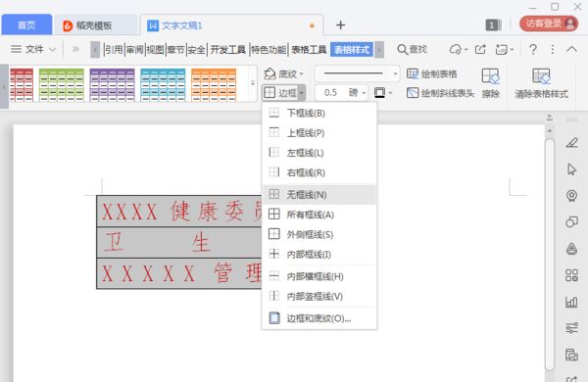Screen dimensions: 588x382
Task: Open the 底纹 shading dropdown
Action: click(x=283, y=73)
